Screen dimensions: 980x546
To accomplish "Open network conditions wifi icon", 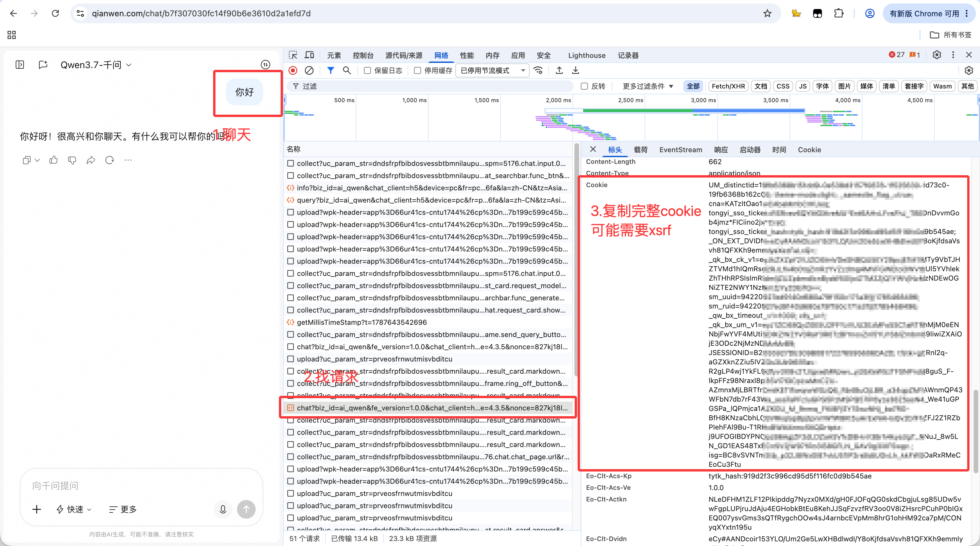I will tap(538, 70).
